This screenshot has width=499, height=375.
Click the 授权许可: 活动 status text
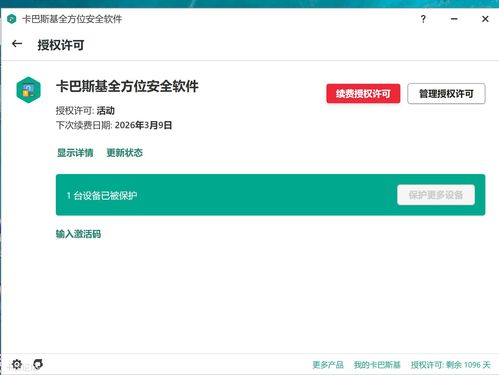click(x=85, y=110)
